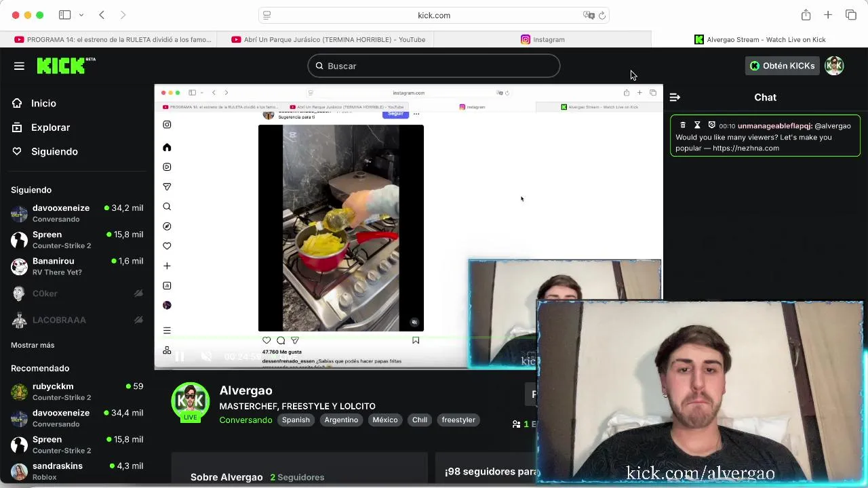Image resolution: width=868 pixels, height=488 pixels.
Task: Open offline C0ker channel
Action: point(77,293)
